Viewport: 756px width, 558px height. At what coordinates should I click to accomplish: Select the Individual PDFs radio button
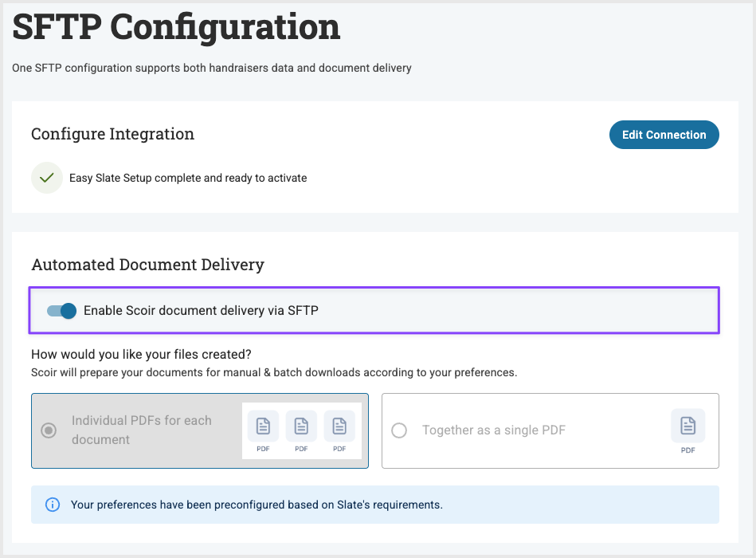coord(49,430)
